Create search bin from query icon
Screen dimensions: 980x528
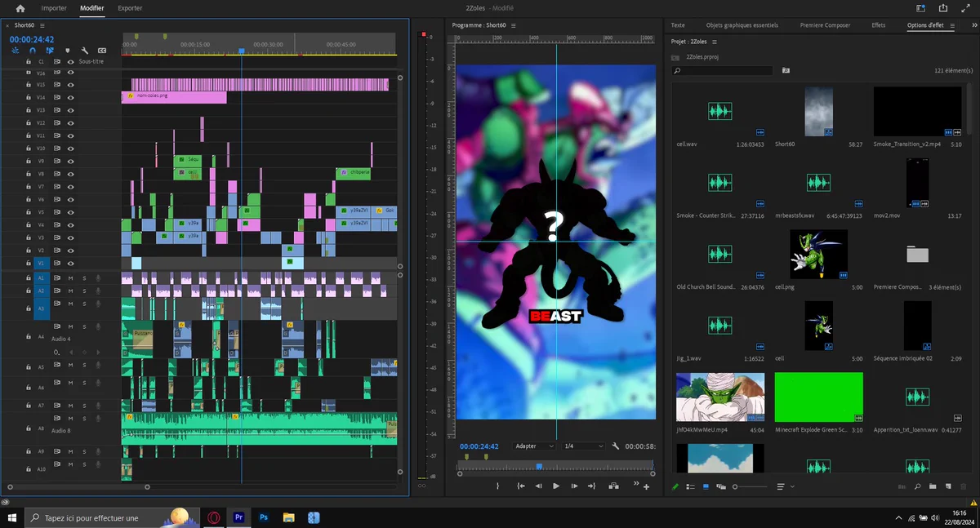coord(786,71)
